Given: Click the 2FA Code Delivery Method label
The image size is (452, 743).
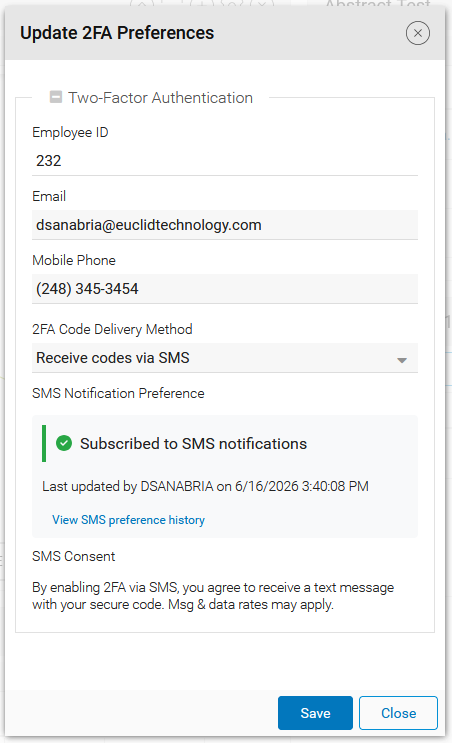Looking at the screenshot, I should coord(112,329).
